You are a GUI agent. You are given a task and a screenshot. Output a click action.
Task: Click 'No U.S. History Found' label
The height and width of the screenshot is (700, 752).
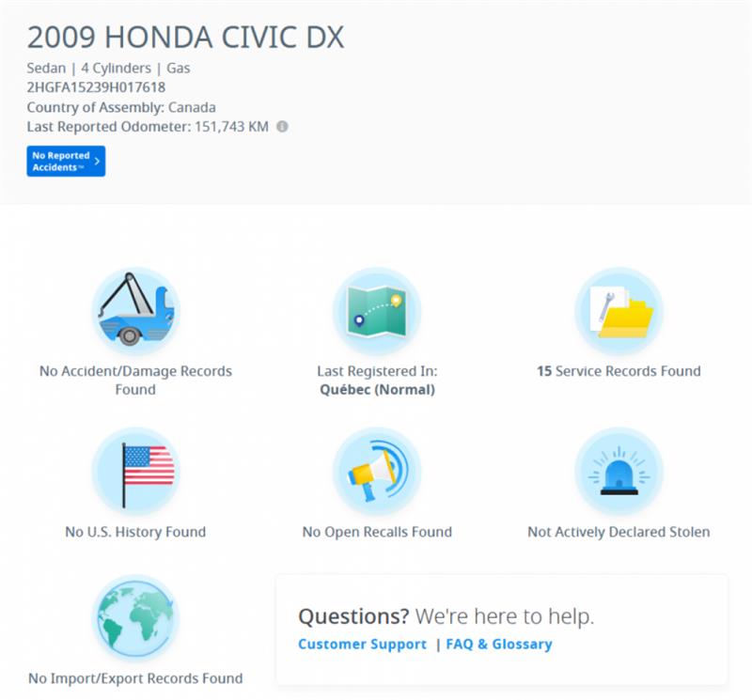click(x=135, y=532)
